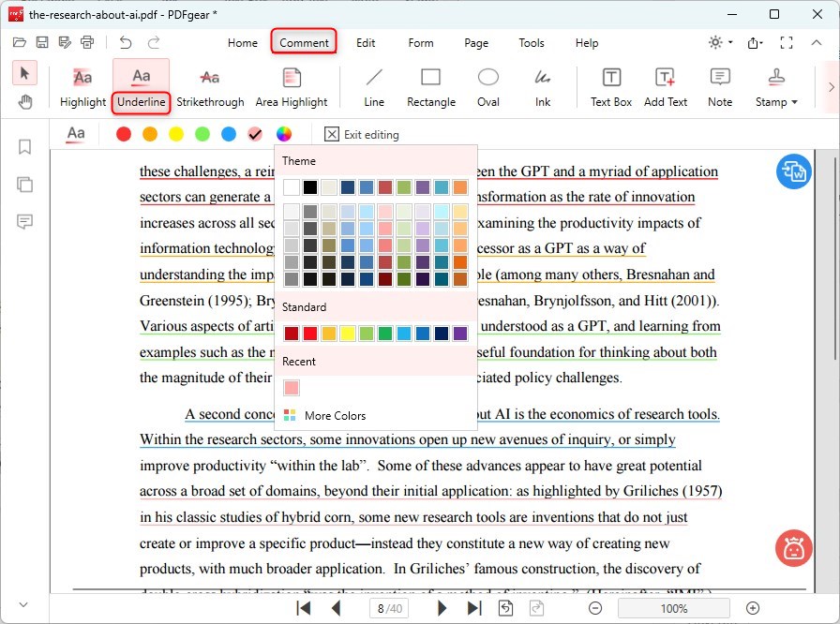Select the Text Box tool
This screenshot has width=840, height=624.
[x=610, y=87]
